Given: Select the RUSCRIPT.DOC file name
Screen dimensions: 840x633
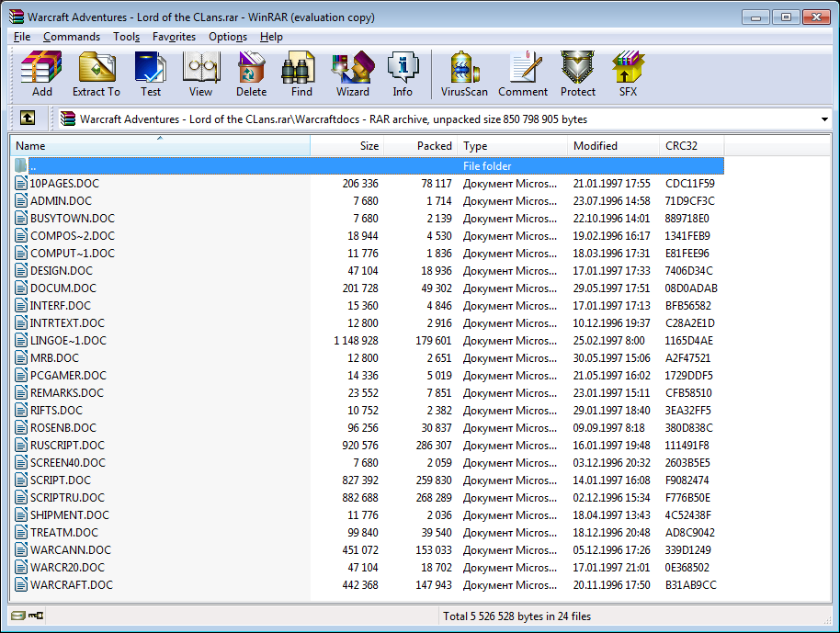Looking at the screenshot, I should (x=67, y=445).
